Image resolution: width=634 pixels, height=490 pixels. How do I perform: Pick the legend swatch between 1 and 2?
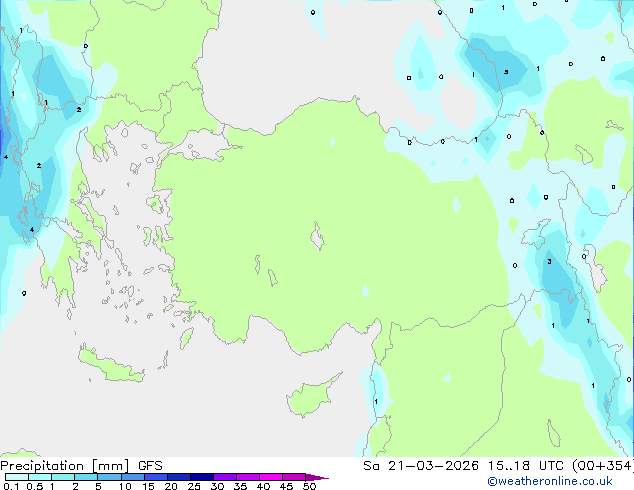click(x=63, y=477)
